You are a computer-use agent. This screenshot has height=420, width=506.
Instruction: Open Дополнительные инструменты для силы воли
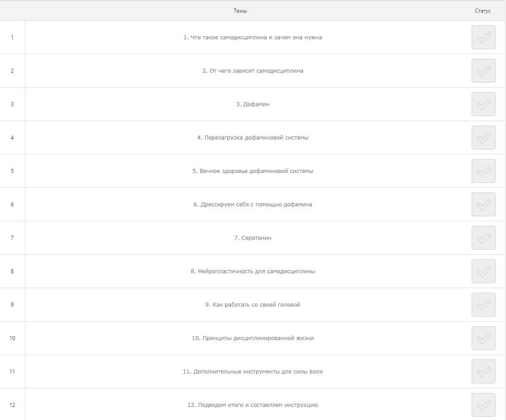[x=253, y=372]
